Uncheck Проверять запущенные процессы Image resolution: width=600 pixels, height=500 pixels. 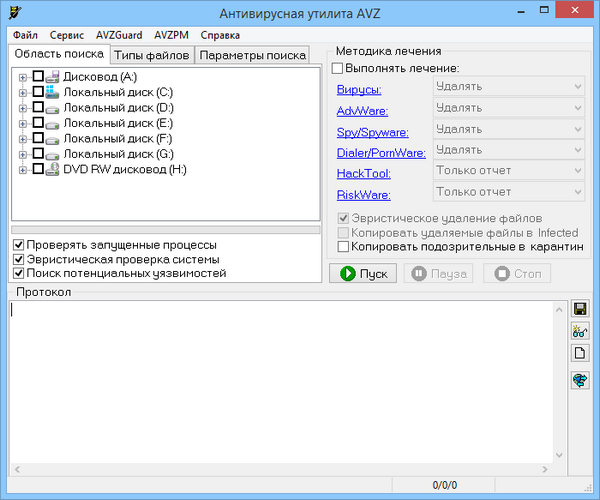(19, 245)
